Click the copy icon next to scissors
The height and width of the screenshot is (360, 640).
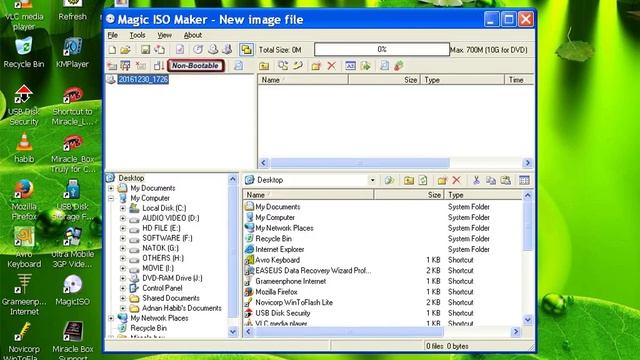[x=491, y=180]
